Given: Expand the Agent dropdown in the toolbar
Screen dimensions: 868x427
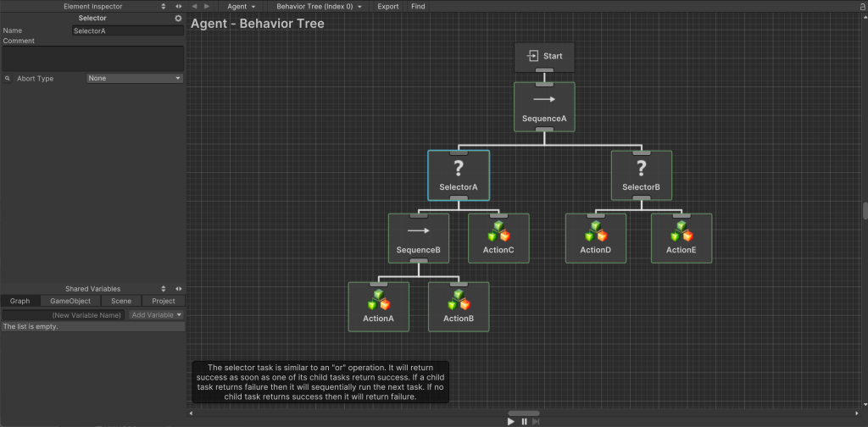Looking at the screenshot, I should click(242, 6).
